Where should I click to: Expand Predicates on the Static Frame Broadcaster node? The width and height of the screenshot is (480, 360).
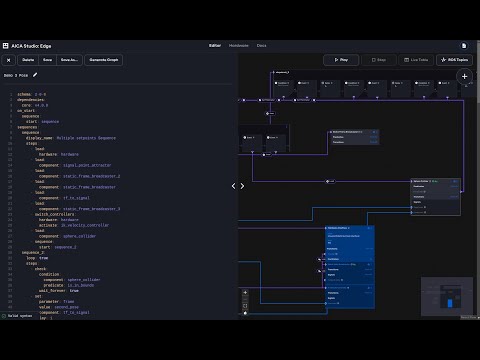(354, 137)
